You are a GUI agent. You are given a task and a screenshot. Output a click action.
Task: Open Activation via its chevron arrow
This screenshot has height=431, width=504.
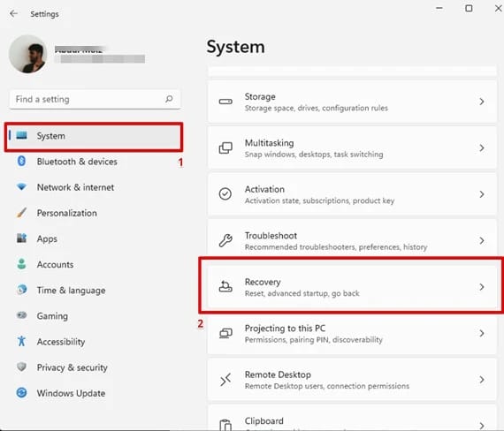click(x=482, y=194)
